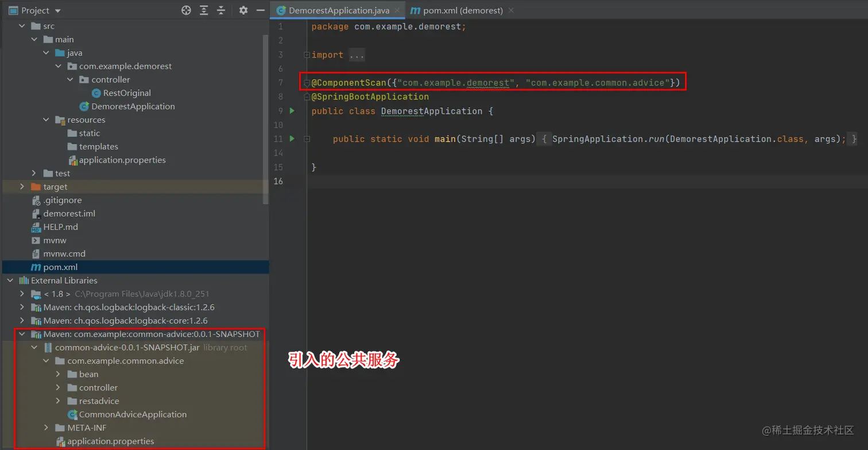Click the Expand All icon in Project toolbar

[204, 10]
